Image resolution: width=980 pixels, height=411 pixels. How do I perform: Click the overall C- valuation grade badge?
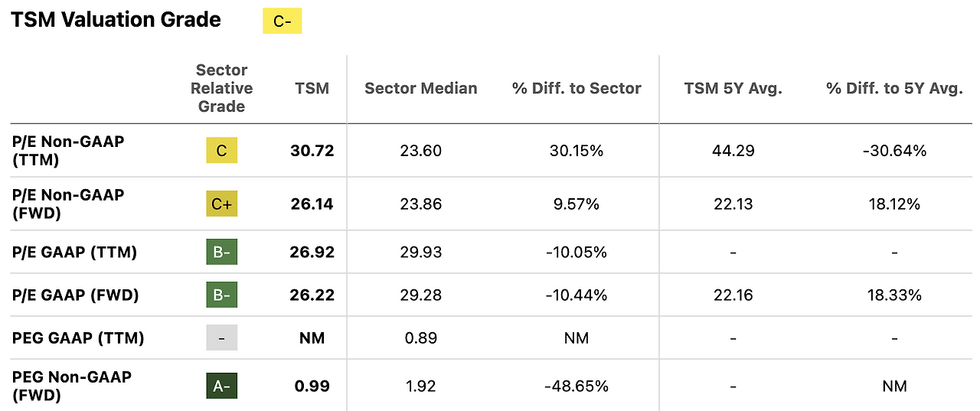coord(283,21)
